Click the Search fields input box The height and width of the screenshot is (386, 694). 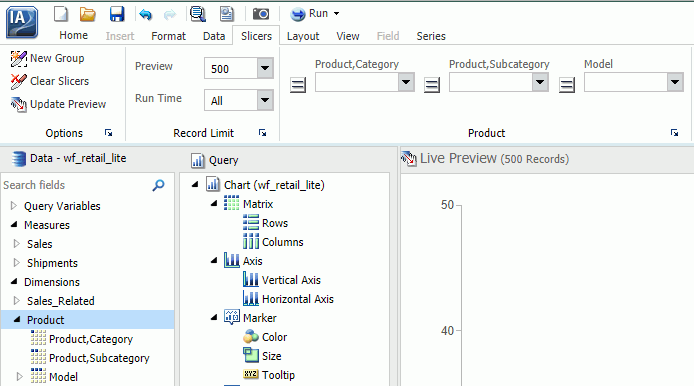pyautogui.click(x=76, y=185)
